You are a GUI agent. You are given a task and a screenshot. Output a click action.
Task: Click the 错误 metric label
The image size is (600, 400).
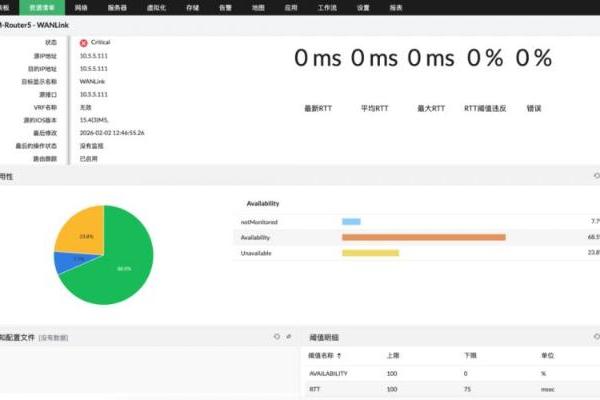[x=534, y=108]
